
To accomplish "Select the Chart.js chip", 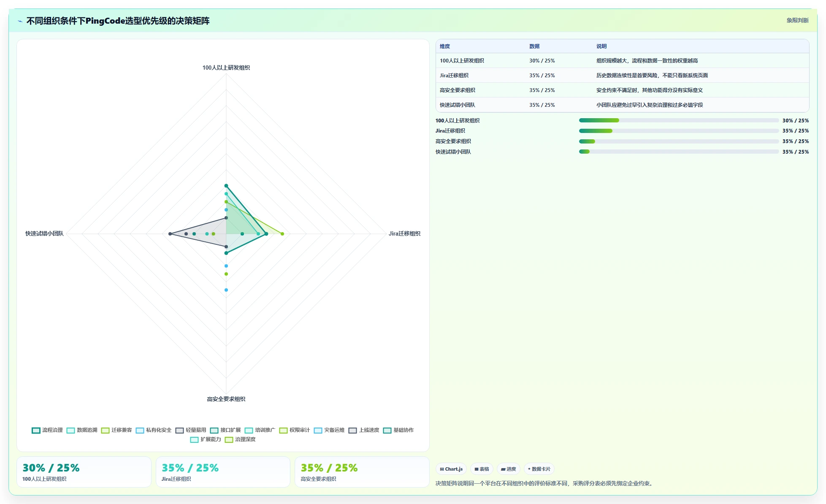I will [451, 469].
